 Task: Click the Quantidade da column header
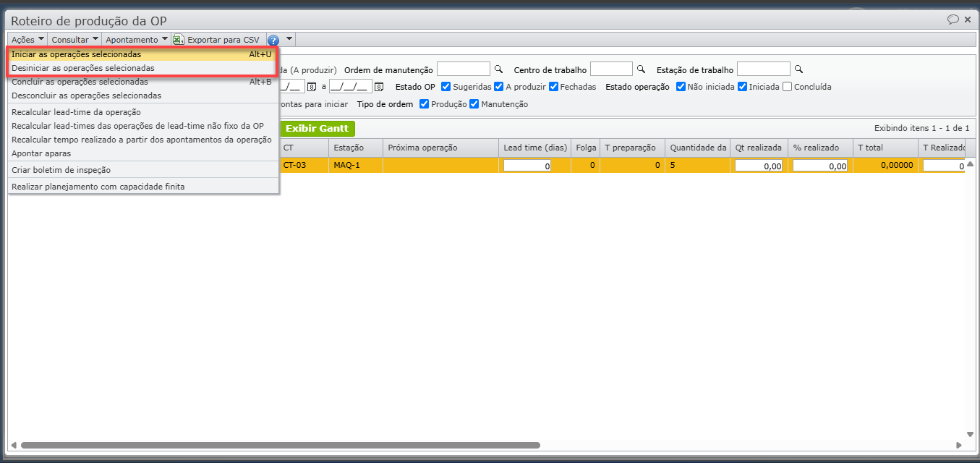(x=697, y=148)
